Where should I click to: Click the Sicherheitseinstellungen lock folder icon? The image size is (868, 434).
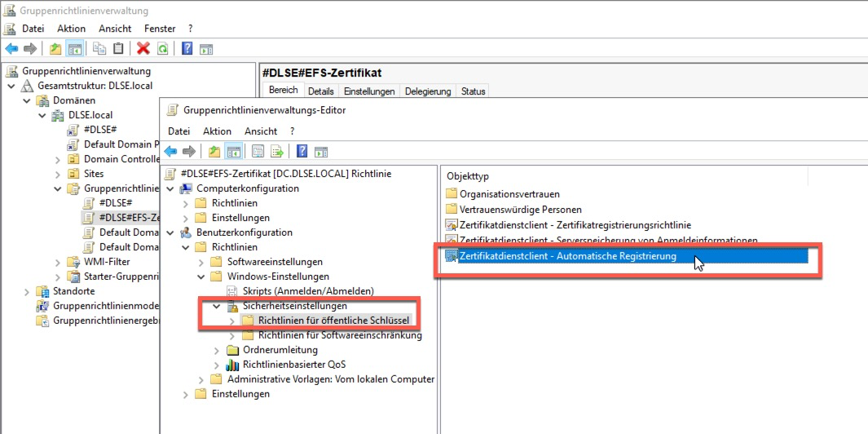233,306
